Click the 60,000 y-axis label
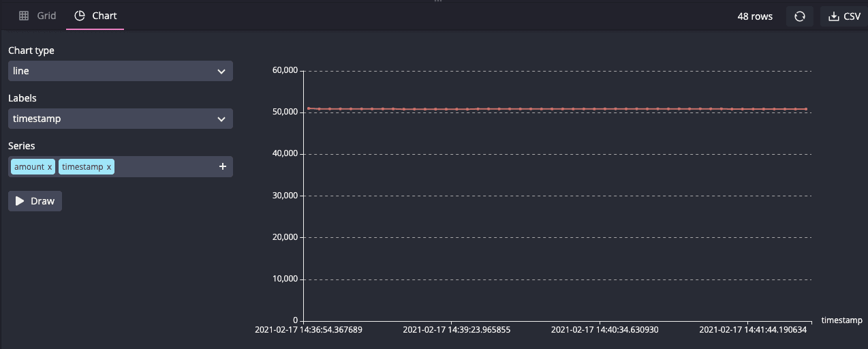868x349 pixels. (x=285, y=70)
